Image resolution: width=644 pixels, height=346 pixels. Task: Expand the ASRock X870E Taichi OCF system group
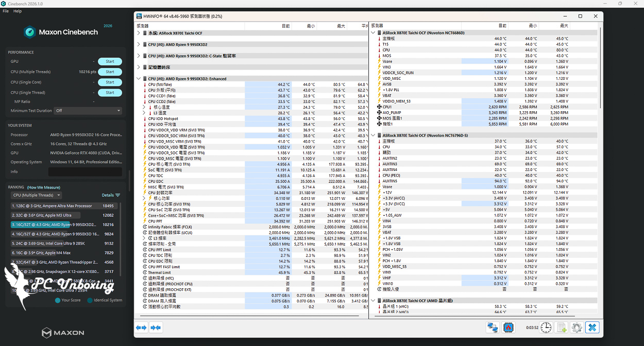(138, 33)
